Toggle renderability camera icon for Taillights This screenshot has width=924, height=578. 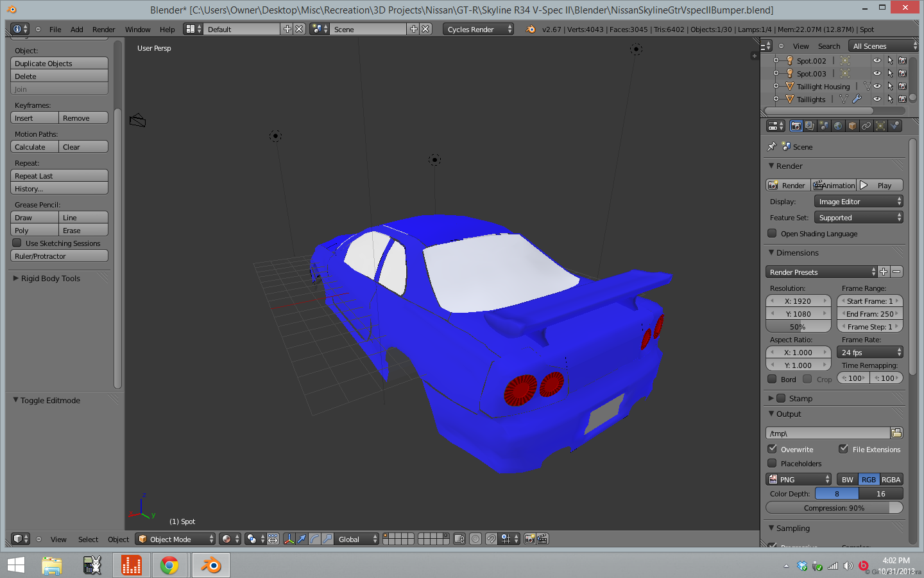pyautogui.click(x=902, y=99)
